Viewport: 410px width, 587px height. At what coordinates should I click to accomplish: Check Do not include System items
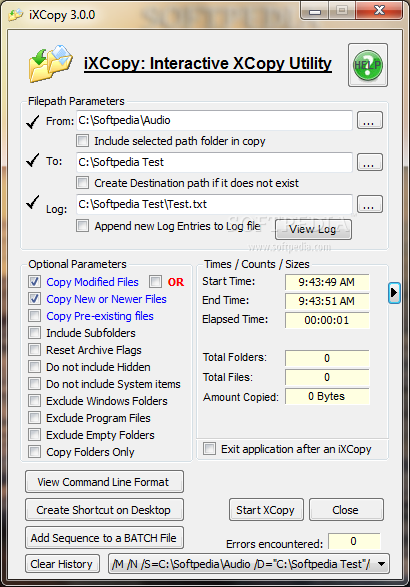tap(34, 384)
